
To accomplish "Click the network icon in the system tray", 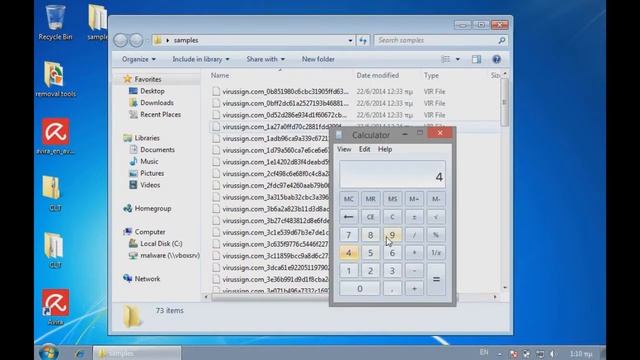I will pos(540,354).
